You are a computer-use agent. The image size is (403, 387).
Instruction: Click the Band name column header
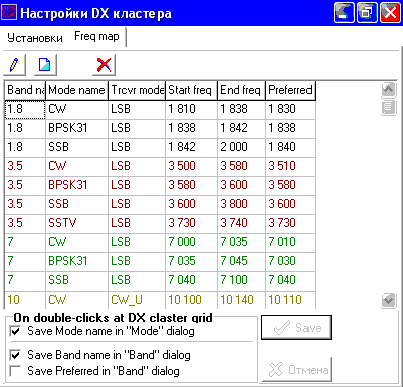[25, 90]
